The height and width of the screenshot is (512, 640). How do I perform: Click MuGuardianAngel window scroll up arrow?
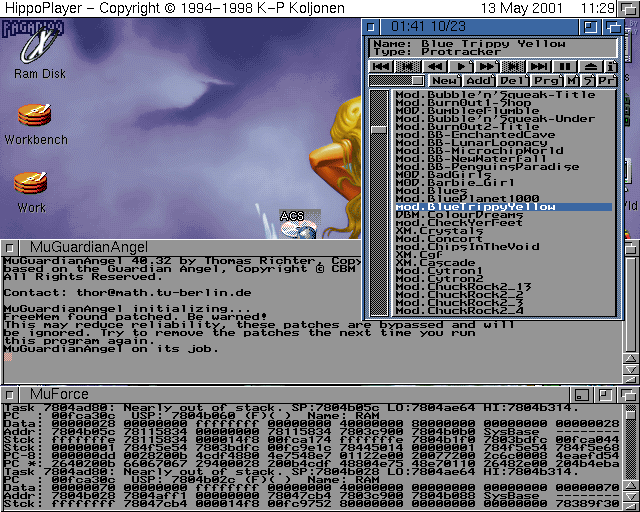pos(631,359)
